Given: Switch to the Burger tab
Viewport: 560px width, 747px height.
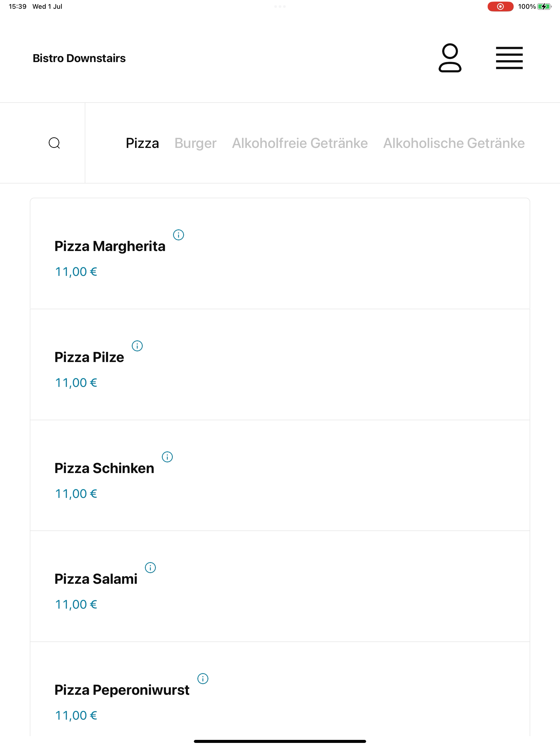Looking at the screenshot, I should [195, 143].
